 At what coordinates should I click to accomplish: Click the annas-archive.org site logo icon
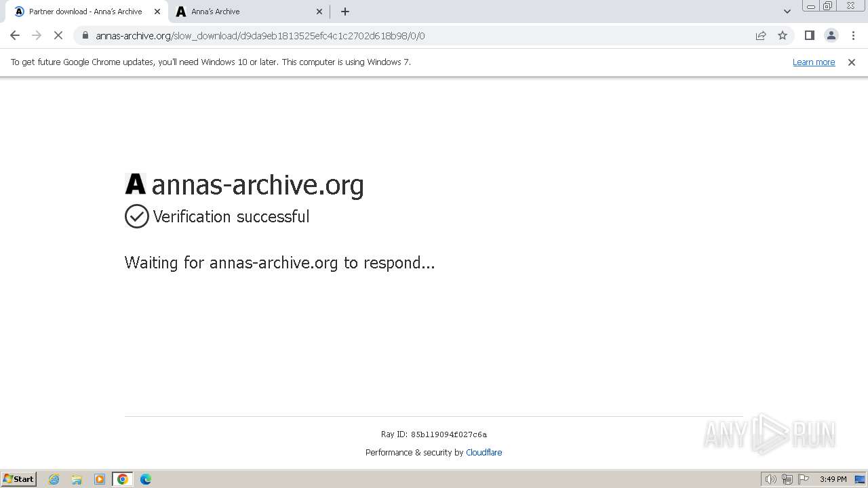(x=136, y=184)
